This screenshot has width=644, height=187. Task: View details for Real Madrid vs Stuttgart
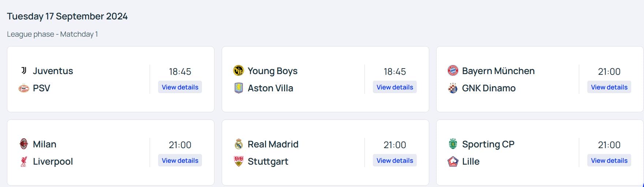395,161
